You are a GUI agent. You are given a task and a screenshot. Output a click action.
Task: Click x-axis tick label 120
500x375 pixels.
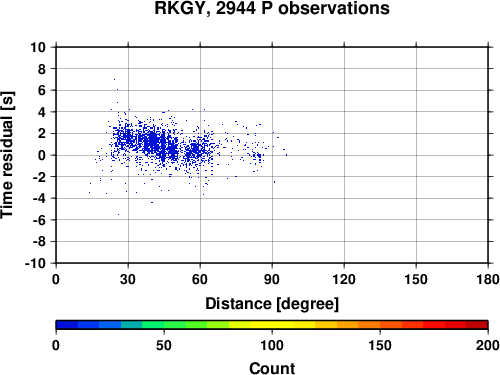click(344, 279)
